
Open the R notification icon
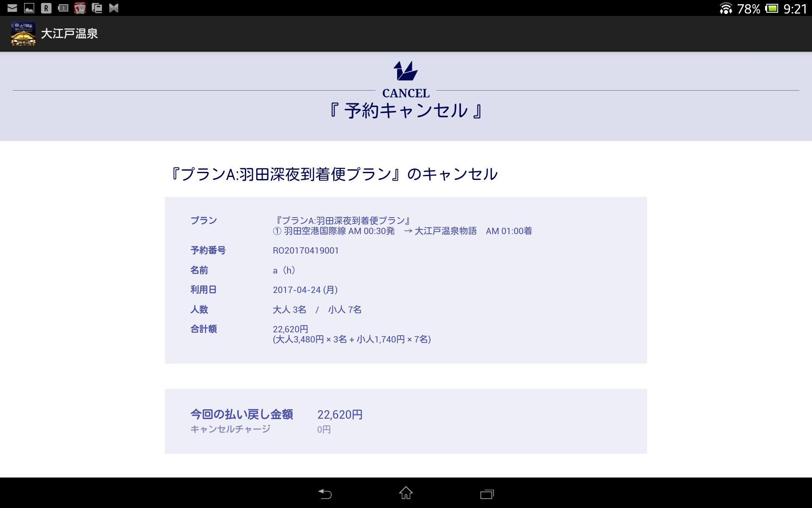point(46,8)
